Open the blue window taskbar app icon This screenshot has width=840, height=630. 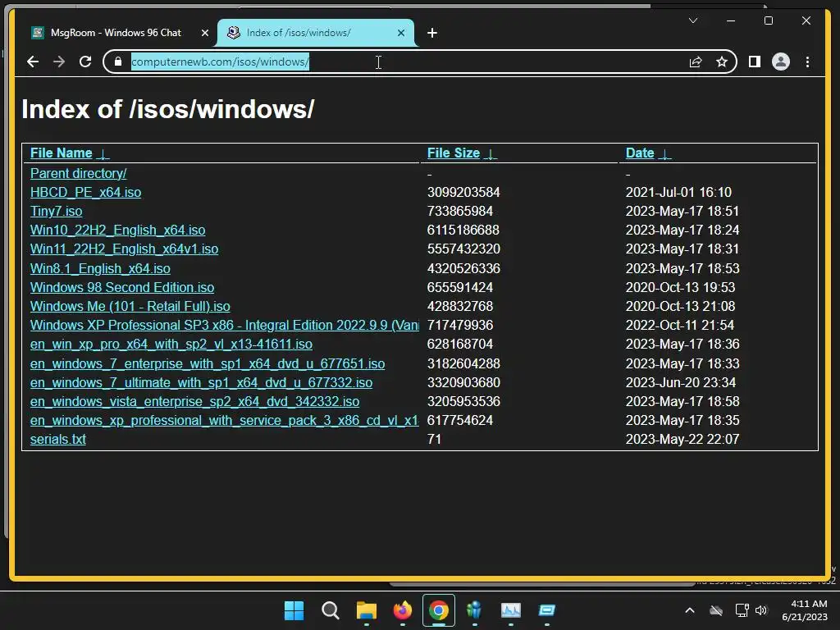546,610
